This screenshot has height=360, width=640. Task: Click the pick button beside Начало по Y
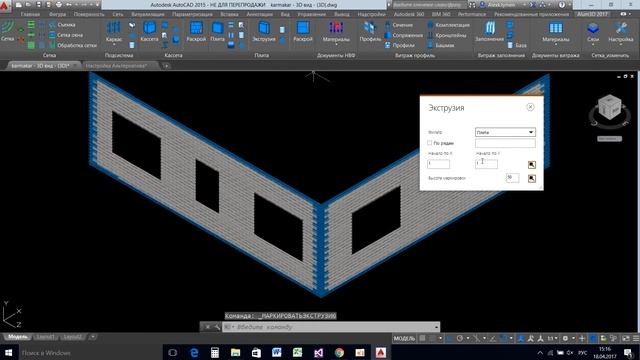tap(531, 164)
